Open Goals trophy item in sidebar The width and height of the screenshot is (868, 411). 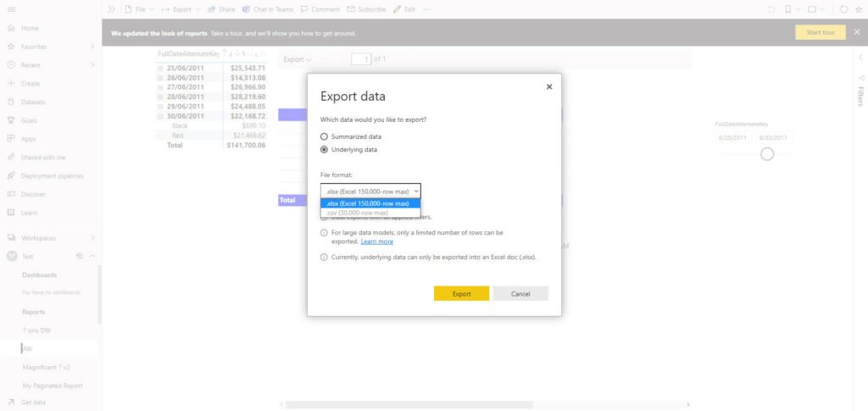point(25,120)
